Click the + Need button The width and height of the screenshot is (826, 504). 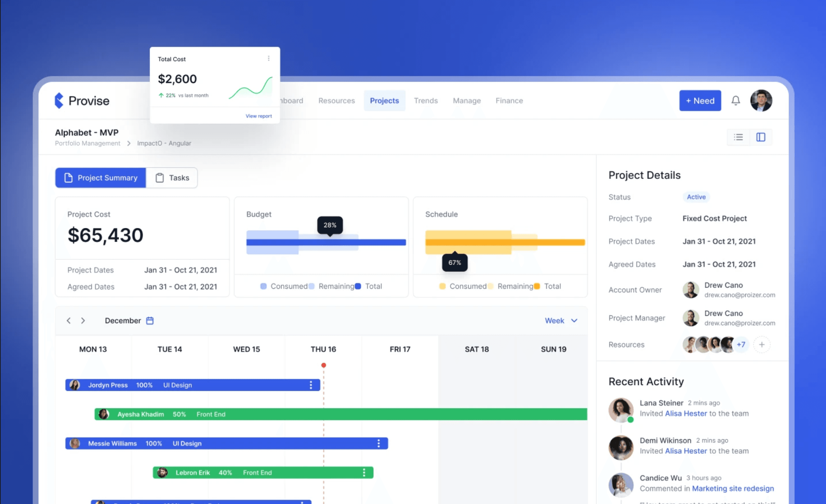[700, 100]
